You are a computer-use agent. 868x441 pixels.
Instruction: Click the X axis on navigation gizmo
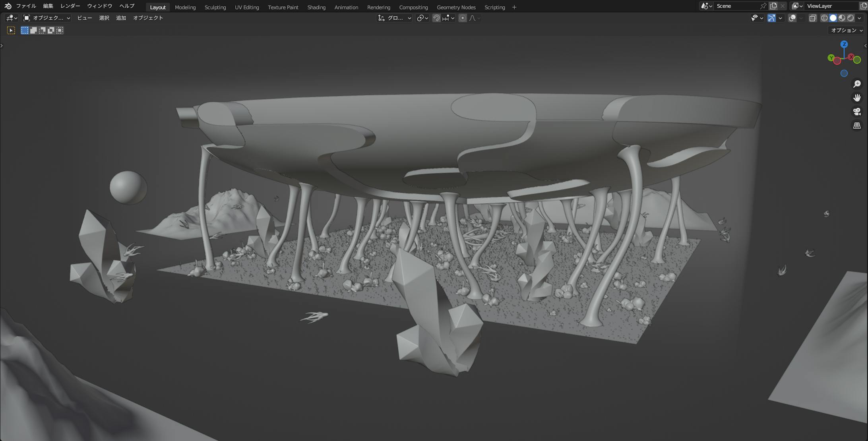[851, 57]
